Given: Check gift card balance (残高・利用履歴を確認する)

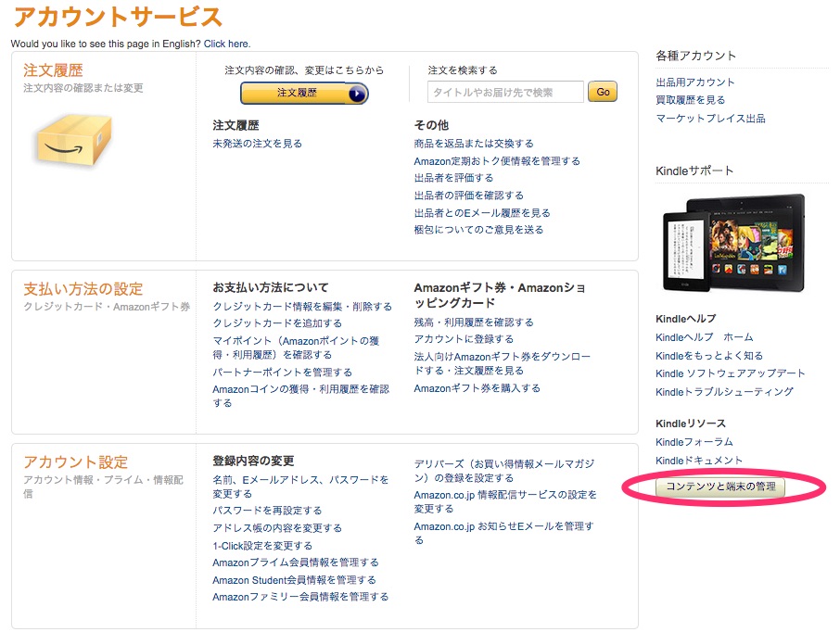Looking at the screenshot, I should pyautogui.click(x=473, y=323).
